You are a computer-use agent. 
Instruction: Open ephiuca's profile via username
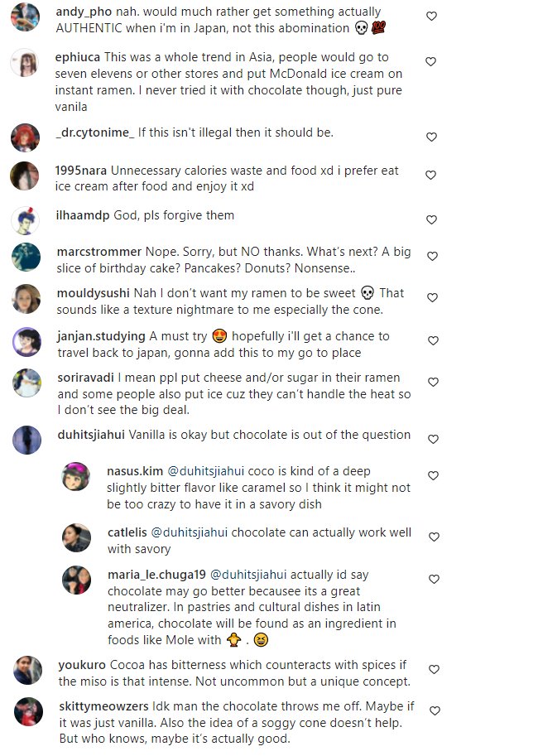pos(78,58)
